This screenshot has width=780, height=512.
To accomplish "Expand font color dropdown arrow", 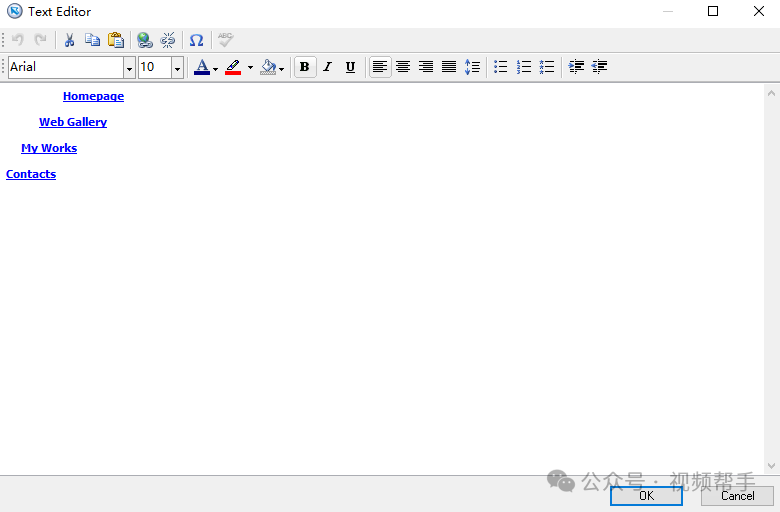I will click(215, 69).
